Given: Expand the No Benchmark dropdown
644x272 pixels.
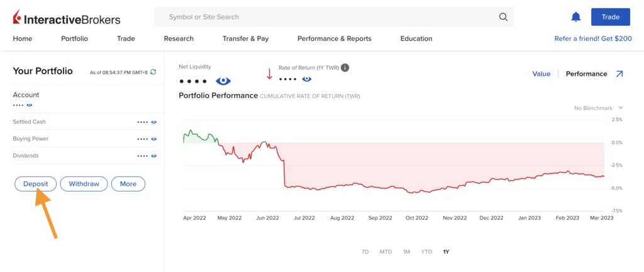Looking at the screenshot, I should 598,108.
